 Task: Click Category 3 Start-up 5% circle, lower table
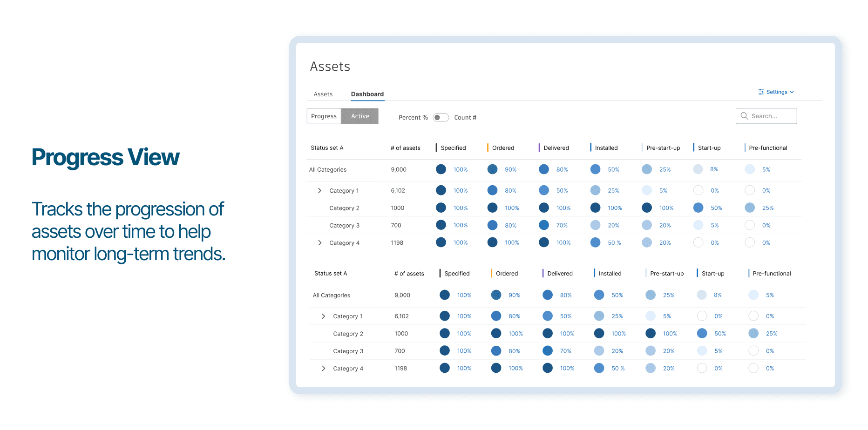(x=702, y=351)
